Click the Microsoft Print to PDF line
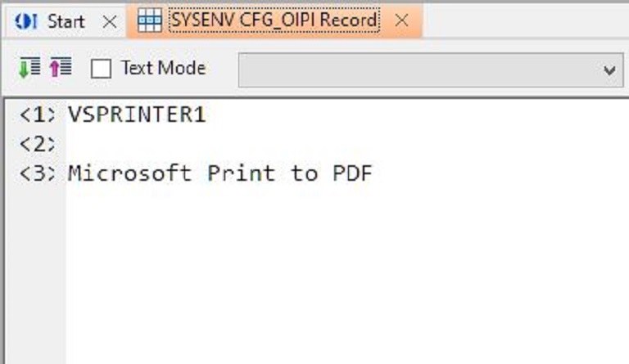Screen dimensions: 629x364 (x=219, y=173)
